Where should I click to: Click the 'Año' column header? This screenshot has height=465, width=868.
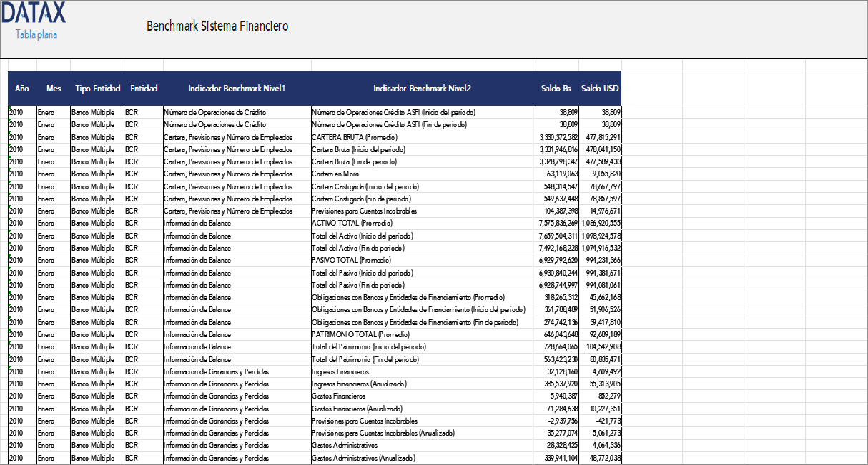[22, 89]
